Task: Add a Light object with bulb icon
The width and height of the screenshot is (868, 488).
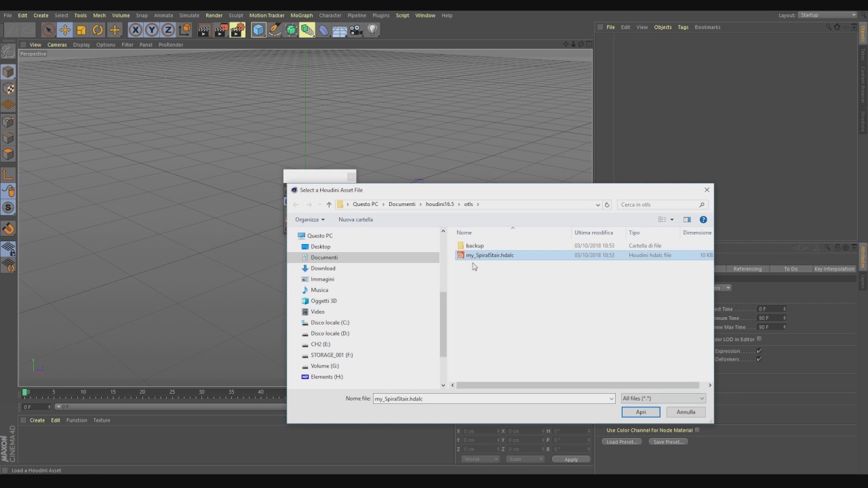Action: tap(372, 30)
